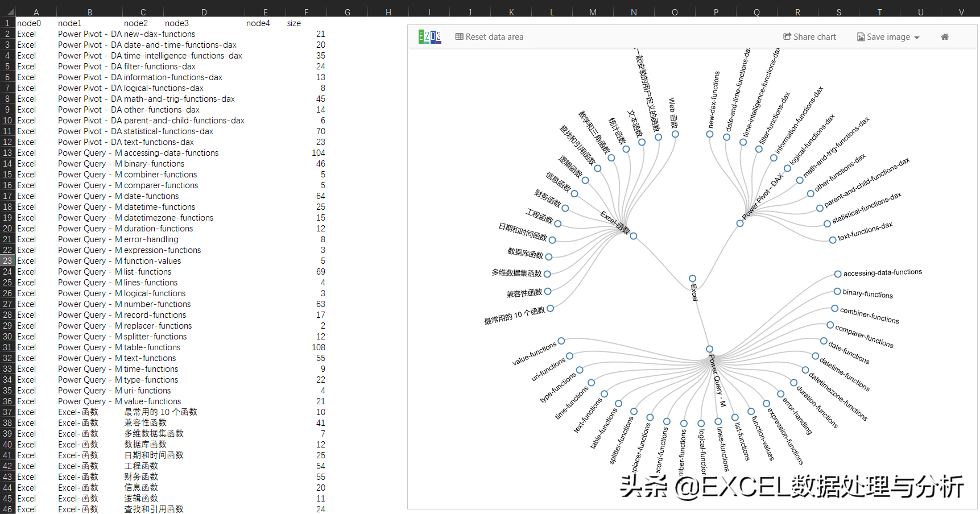Click 多维数据集函数 node in chart

[x=547, y=274]
